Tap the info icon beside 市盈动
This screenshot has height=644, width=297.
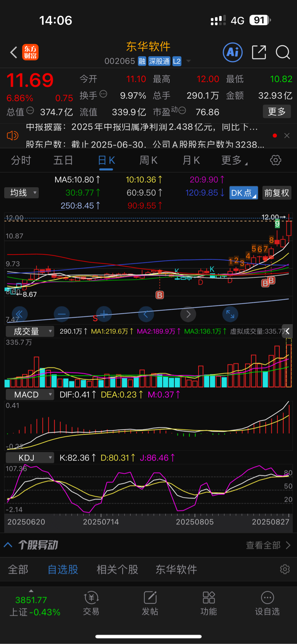click(182, 111)
